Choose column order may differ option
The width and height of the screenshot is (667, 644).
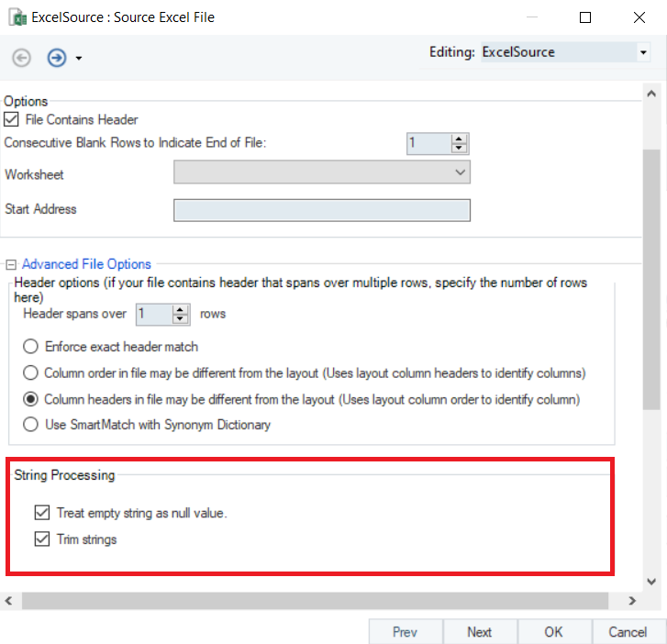[x=31, y=373]
